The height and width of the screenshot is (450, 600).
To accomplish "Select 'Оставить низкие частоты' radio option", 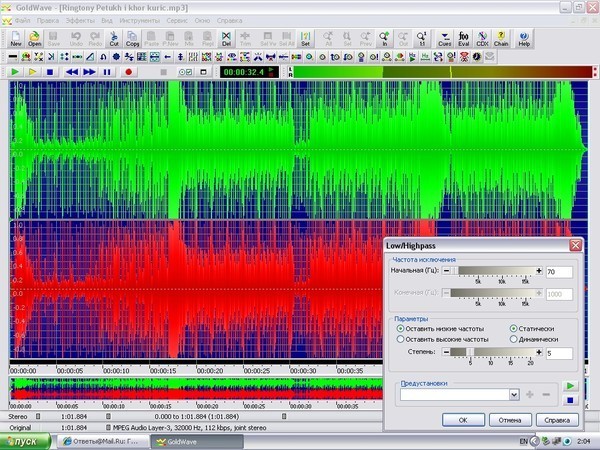I will (x=440, y=329).
